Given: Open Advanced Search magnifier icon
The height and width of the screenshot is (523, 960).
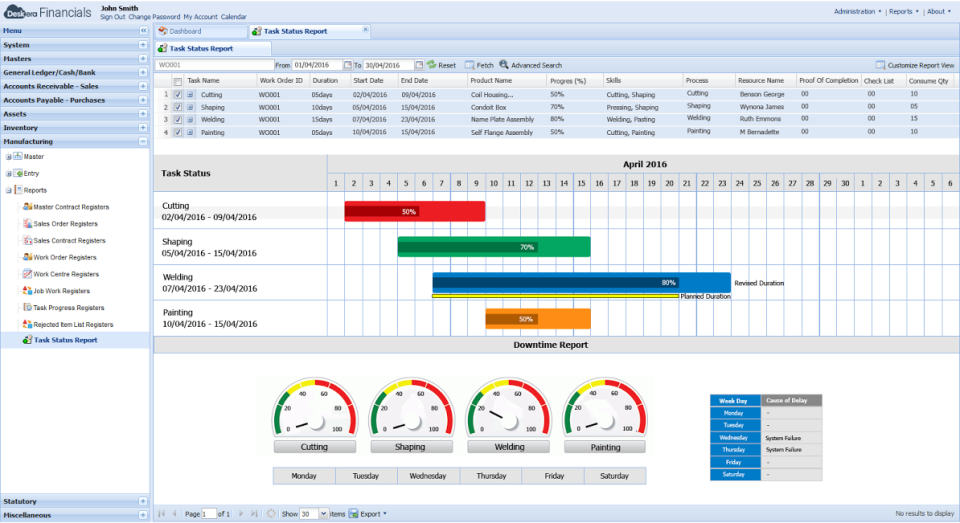Looking at the screenshot, I should click(x=504, y=65).
